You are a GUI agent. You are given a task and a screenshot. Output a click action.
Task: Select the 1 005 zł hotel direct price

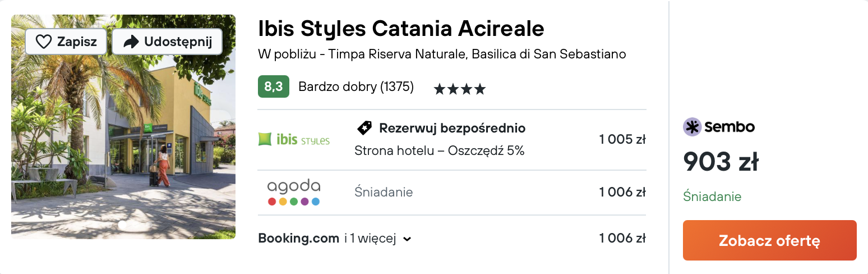pos(622,139)
